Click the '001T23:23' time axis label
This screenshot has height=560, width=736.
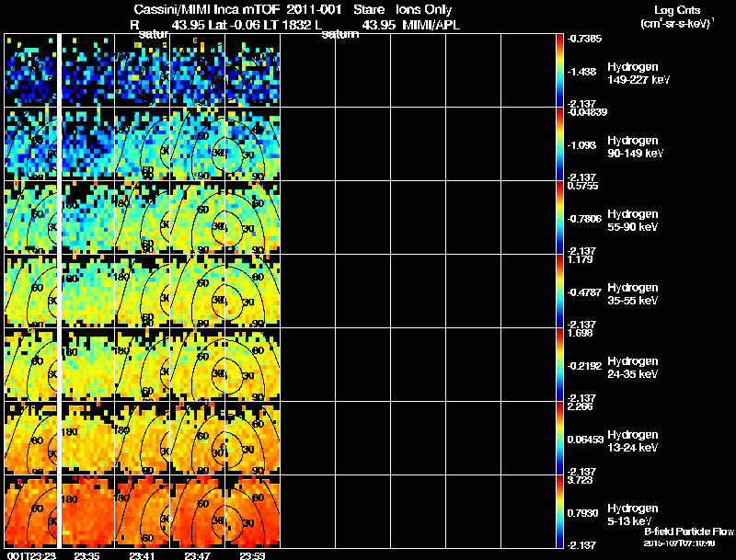[x=29, y=555]
